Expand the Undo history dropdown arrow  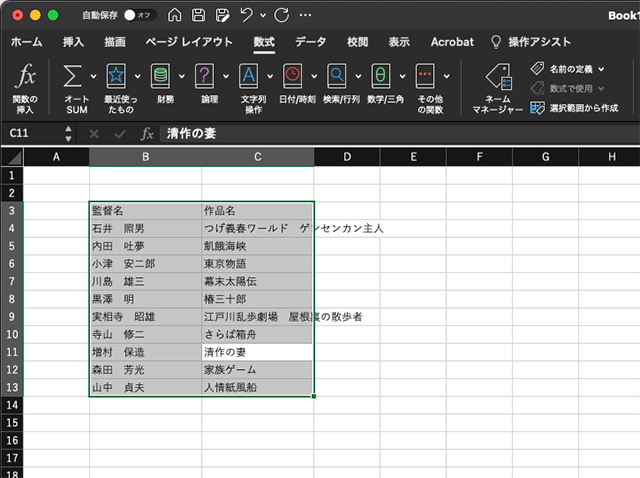coord(262,15)
